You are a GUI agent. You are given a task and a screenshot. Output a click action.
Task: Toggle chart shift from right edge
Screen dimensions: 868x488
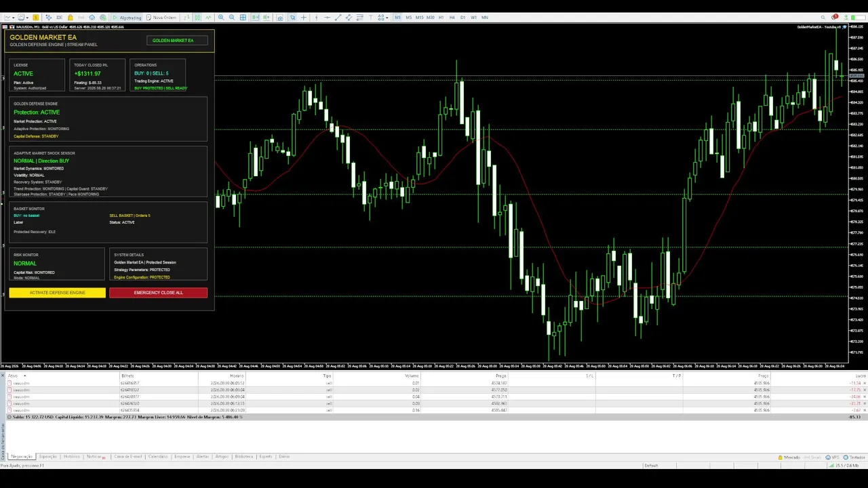[x=266, y=18]
